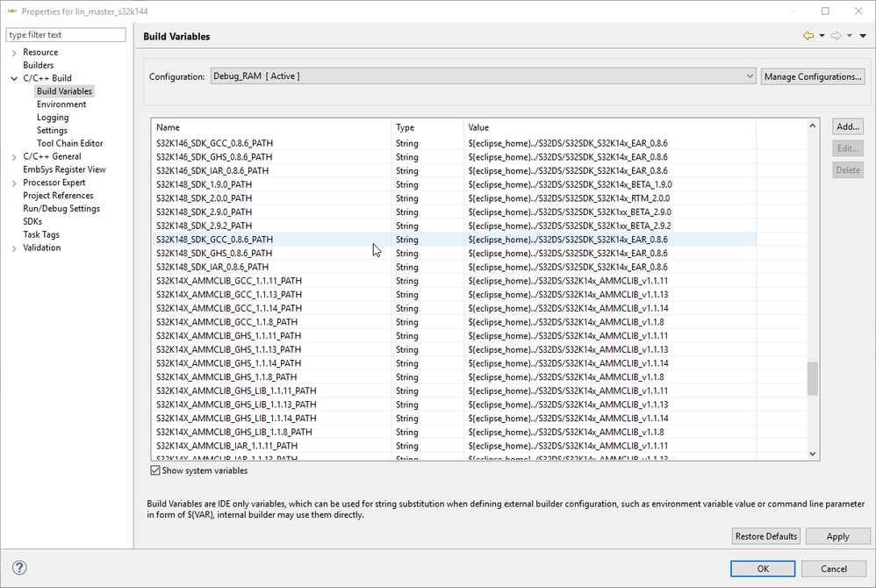Select Builders in the tree

coord(38,65)
